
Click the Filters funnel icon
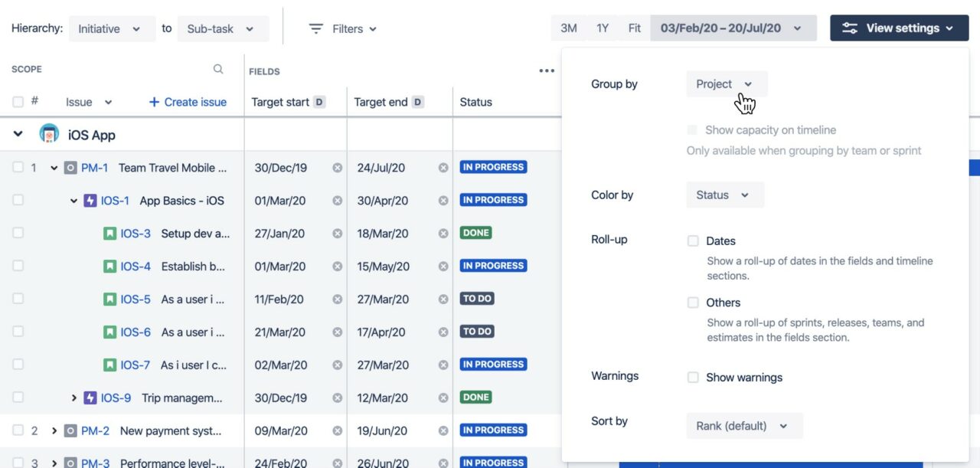coord(315,28)
